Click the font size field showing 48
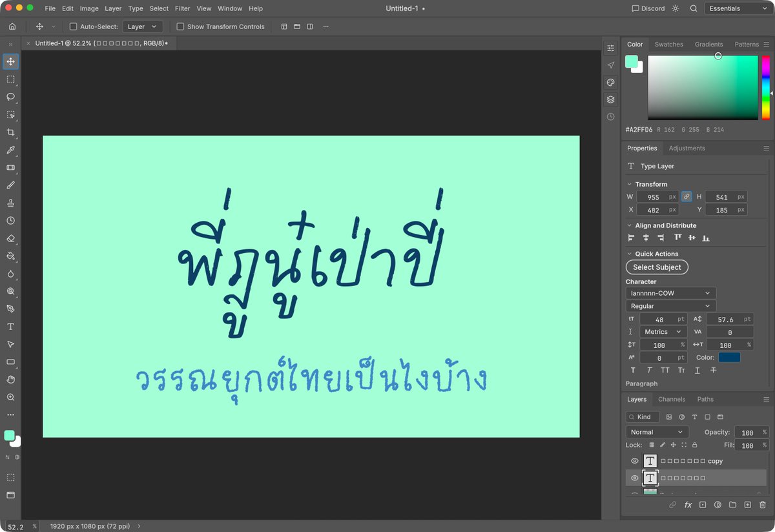Image resolution: width=775 pixels, height=532 pixels. [x=663, y=319]
